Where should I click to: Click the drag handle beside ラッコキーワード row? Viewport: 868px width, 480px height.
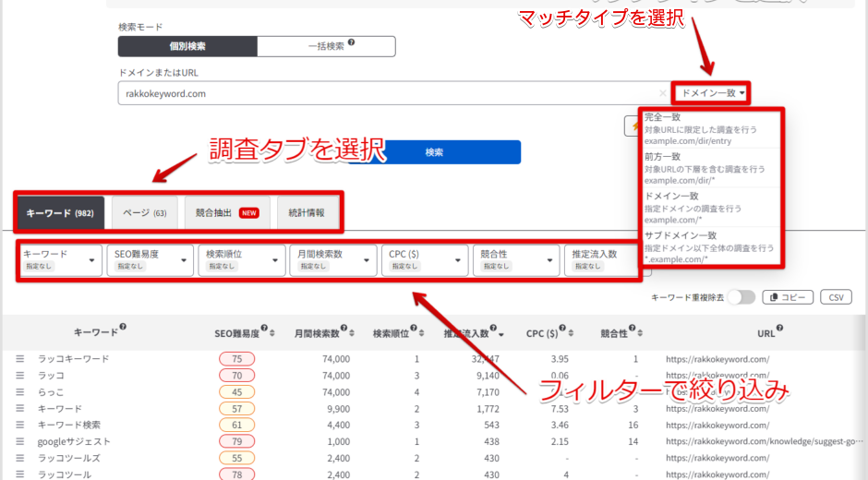pyautogui.click(x=18, y=359)
